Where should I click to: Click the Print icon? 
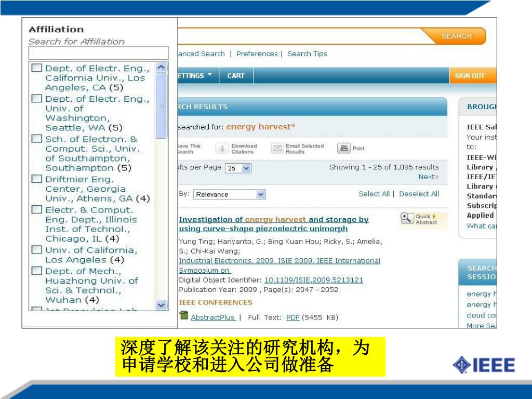click(x=343, y=148)
